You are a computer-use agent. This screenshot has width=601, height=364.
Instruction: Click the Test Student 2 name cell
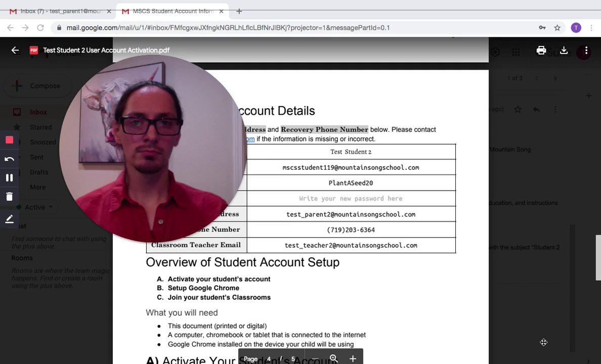coord(351,152)
